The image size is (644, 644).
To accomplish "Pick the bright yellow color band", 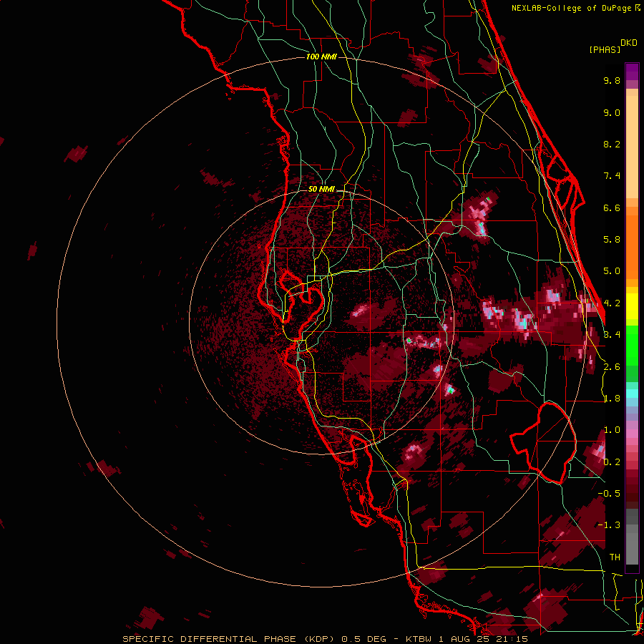I will point(632,306).
